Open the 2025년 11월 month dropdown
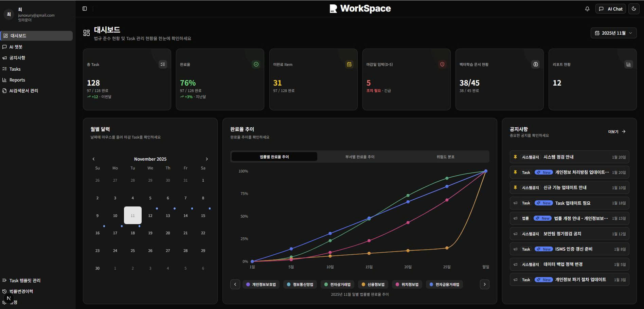This screenshot has width=644, height=309. pyautogui.click(x=613, y=33)
